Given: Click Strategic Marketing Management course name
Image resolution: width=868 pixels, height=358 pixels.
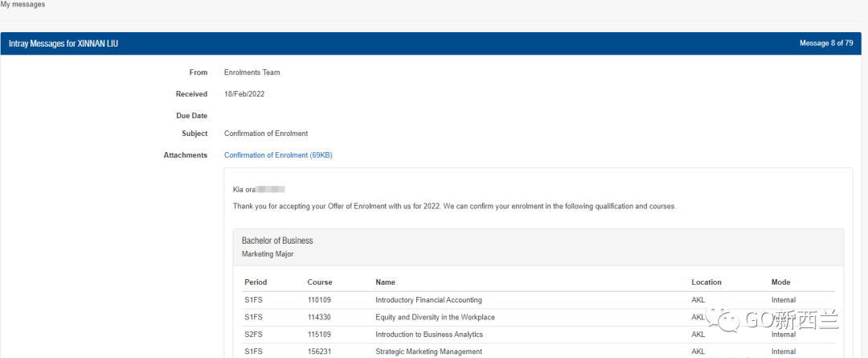Looking at the screenshot, I should click(428, 352).
